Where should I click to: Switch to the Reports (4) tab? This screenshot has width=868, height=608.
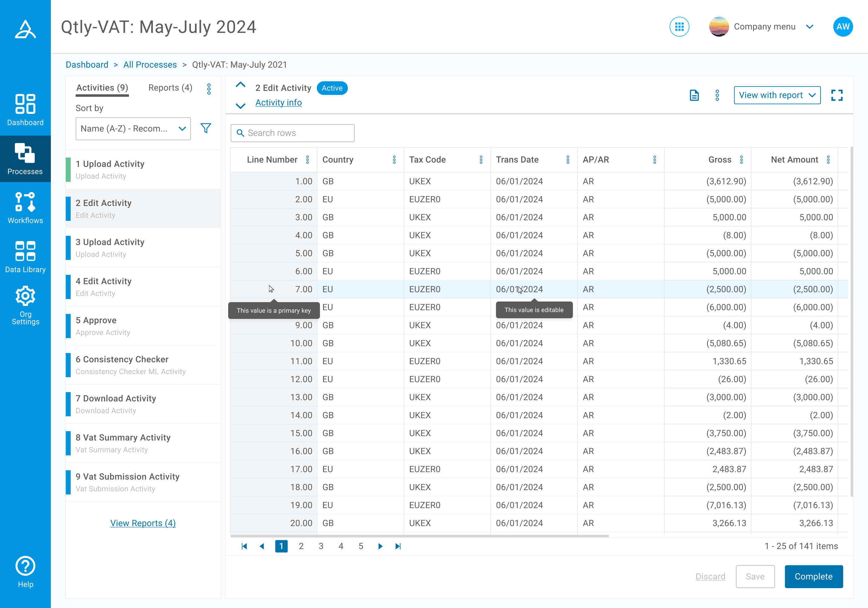pos(170,88)
